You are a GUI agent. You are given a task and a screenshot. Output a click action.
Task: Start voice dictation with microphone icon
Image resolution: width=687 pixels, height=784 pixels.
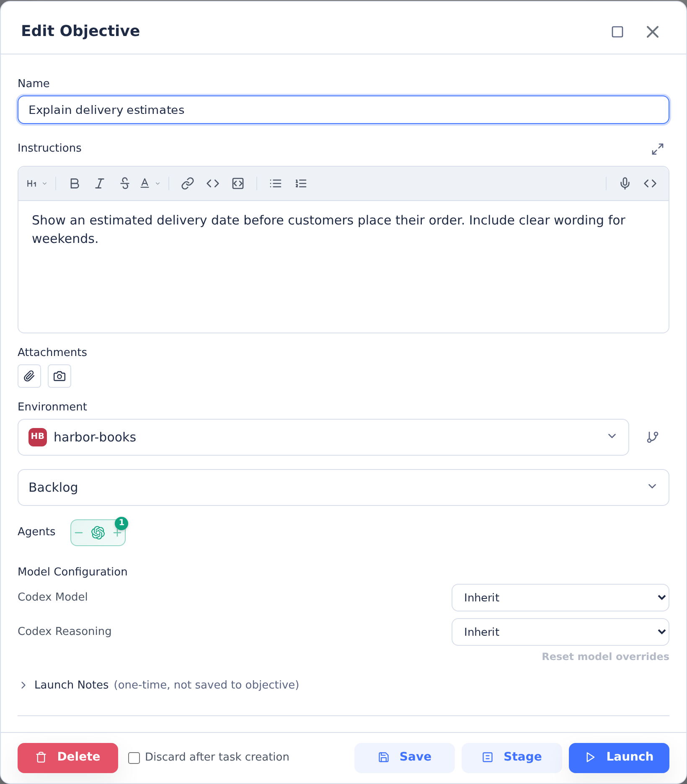click(x=625, y=183)
